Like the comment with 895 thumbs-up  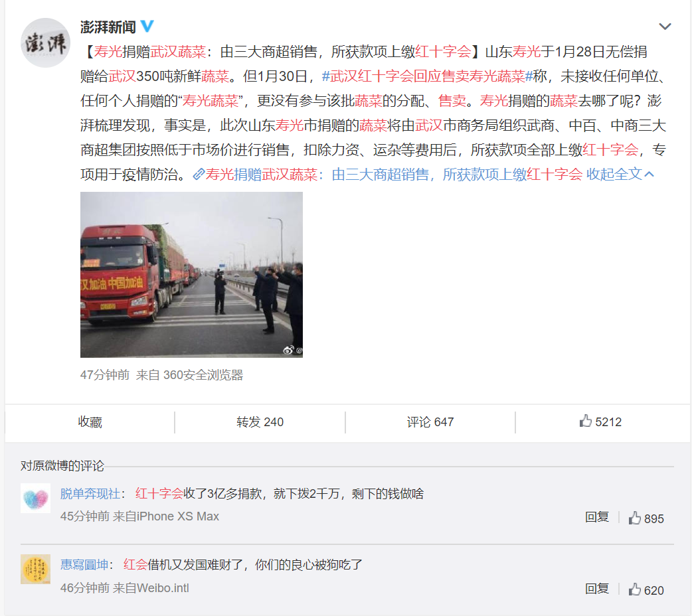[x=646, y=518]
